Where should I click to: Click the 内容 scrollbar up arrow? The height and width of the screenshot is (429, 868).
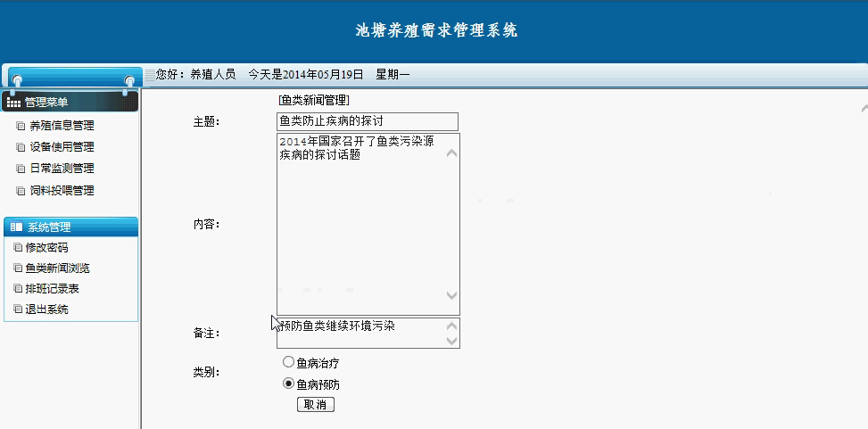[x=451, y=153]
